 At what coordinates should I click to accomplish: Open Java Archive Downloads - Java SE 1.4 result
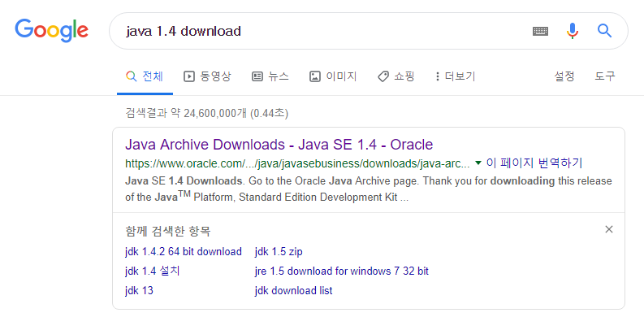click(x=279, y=145)
